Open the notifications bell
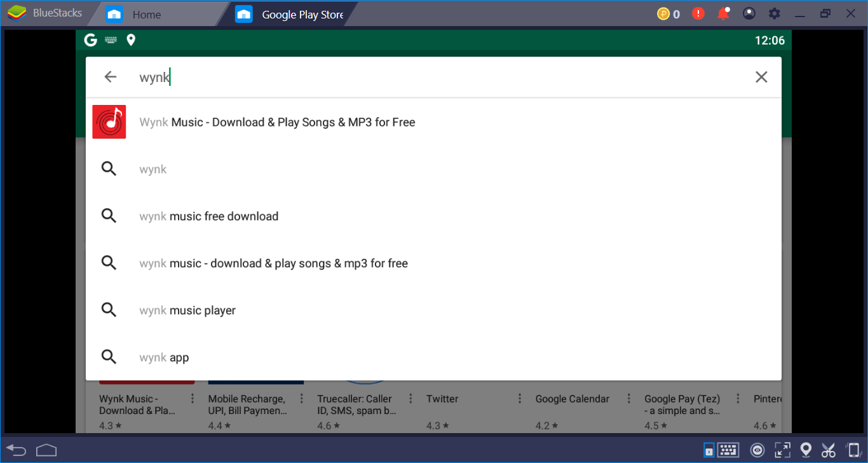868x463 pixels. (x=723, y=13)
